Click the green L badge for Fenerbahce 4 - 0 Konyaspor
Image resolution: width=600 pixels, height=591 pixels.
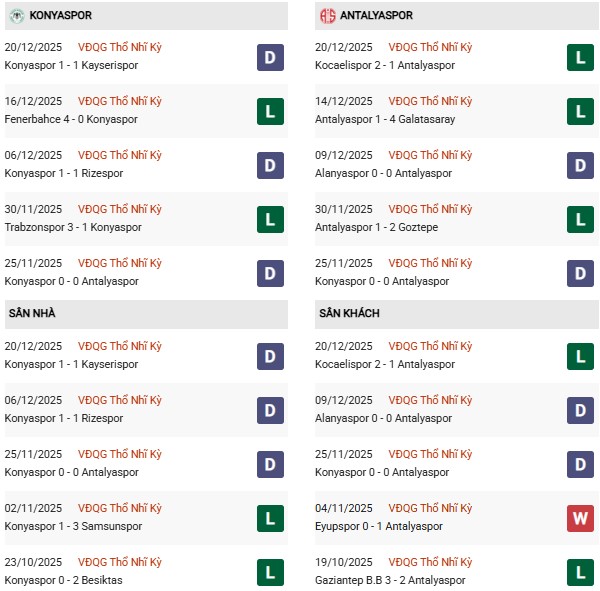269,111
